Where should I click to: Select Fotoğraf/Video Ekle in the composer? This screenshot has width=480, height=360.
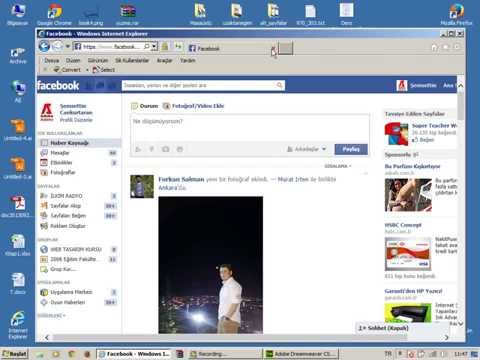tap(194, 106)
